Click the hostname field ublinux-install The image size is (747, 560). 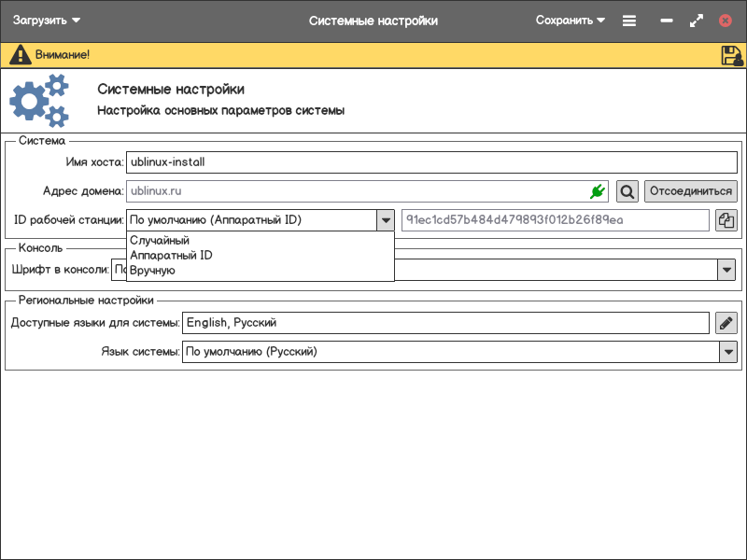tap(430, 161)
